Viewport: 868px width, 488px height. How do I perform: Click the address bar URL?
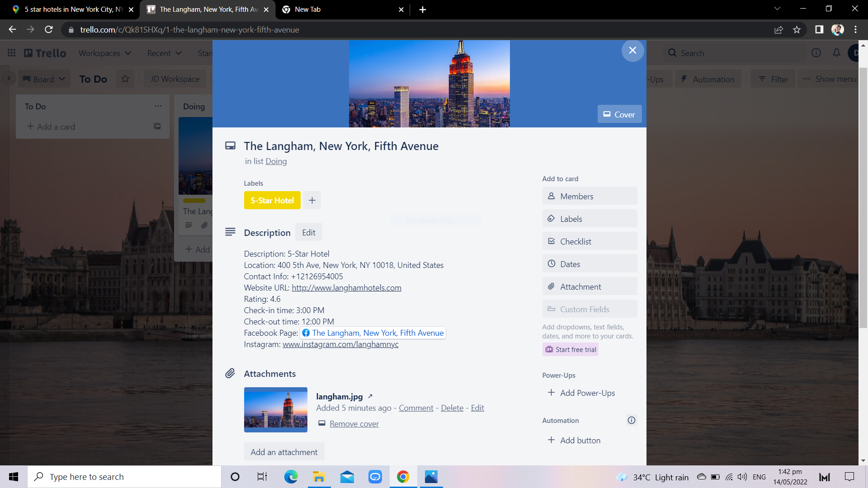click(189, 29)
